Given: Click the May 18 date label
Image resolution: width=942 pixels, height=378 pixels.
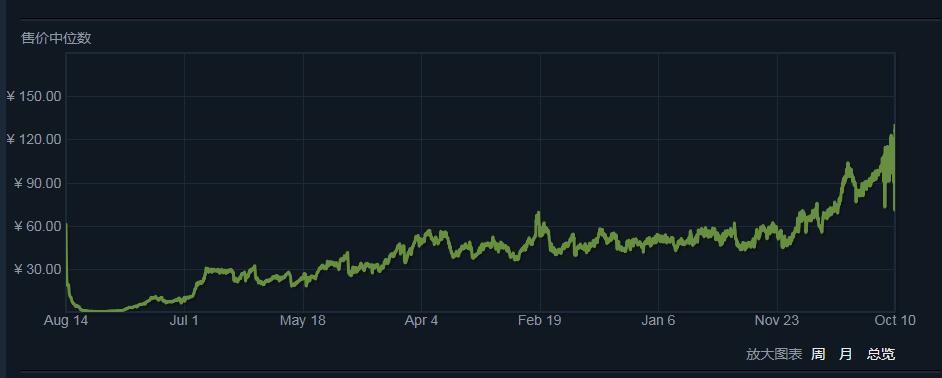Looking at the screenshot, I should click(x=303, y=321).
